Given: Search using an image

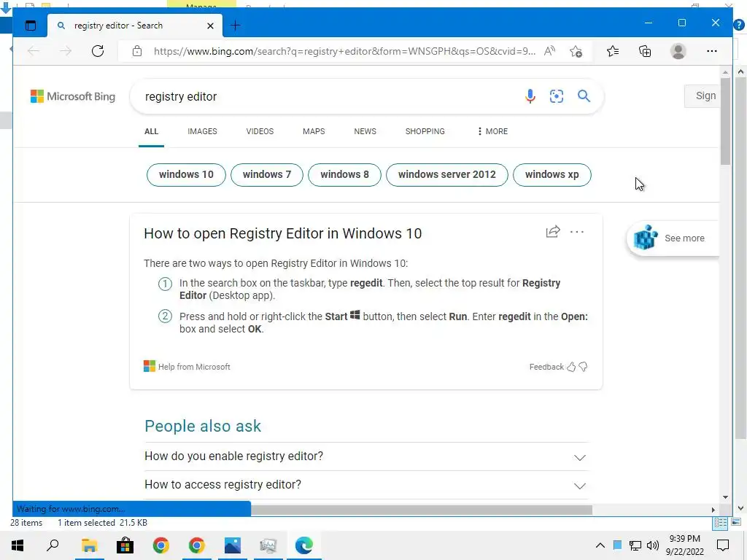Looking at the screenshot, I should click(x=557, y=96).
